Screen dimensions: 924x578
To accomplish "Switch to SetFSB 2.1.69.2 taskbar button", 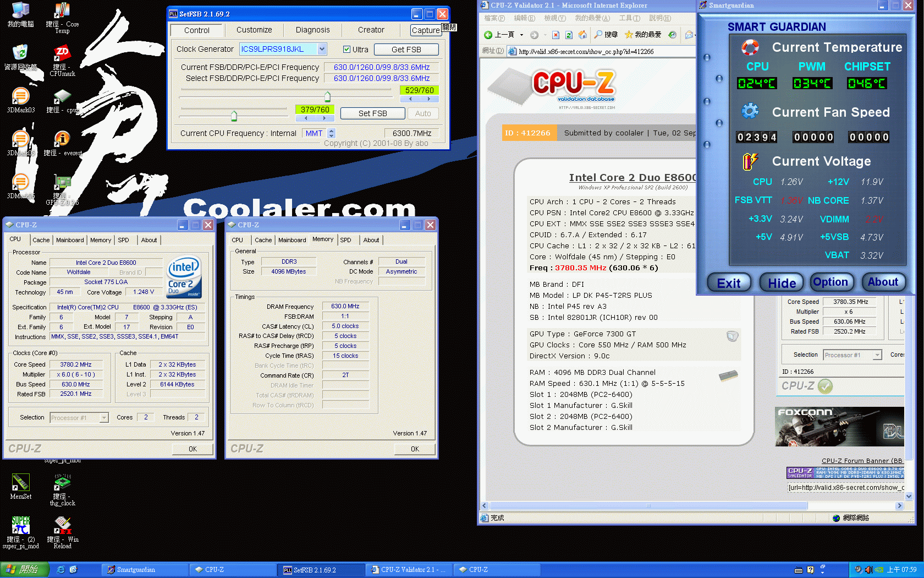I will pyautogui.click(x=321, y=570).
